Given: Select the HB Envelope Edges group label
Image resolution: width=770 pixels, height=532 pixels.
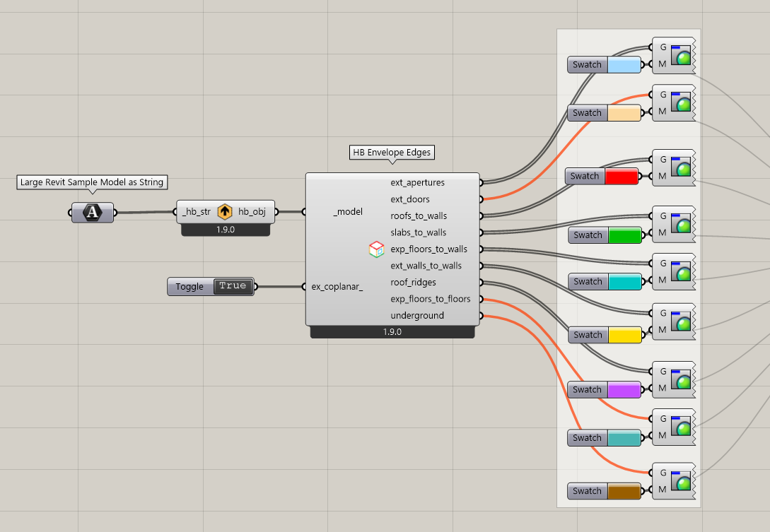Looking at the screenshot, I should [x=392, y=152].
